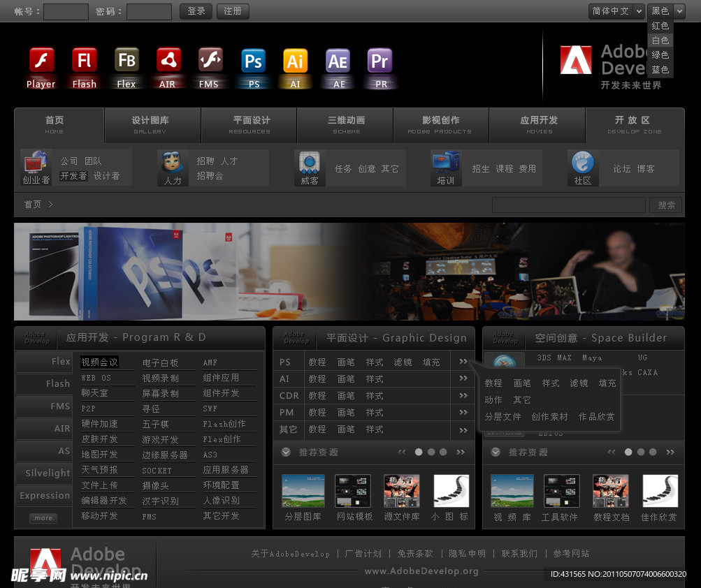Select third page dot in 空间创意 推荐资源
The image size is (701, 588).
[653, 452]
